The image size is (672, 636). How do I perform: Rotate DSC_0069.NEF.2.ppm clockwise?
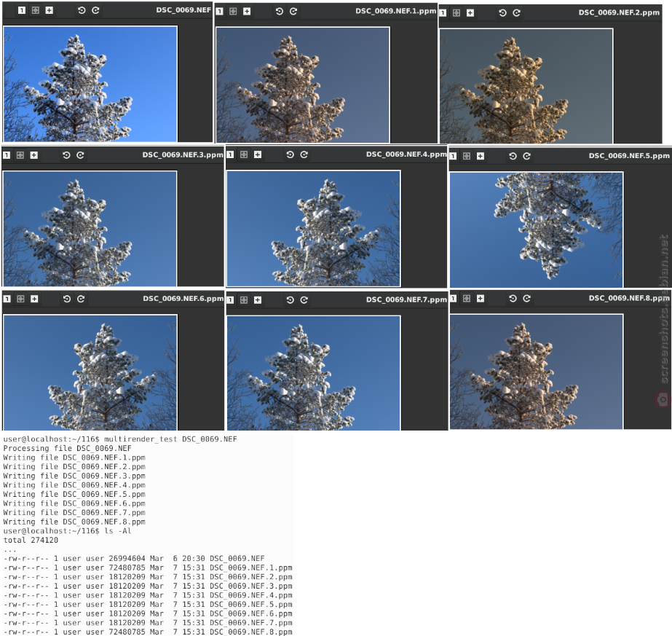[x=516, y=13]
